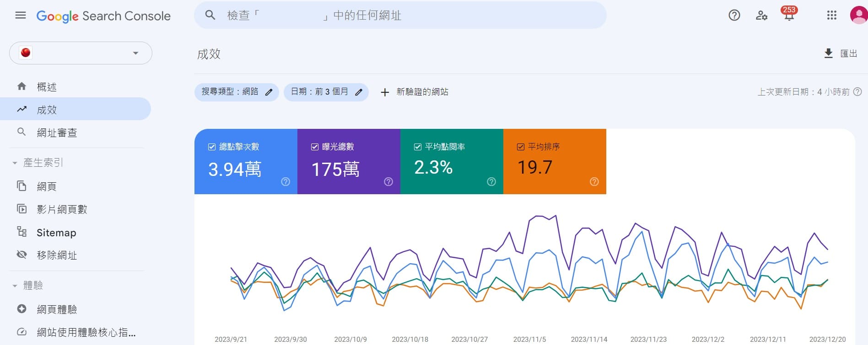Select the blue 3.94萬 clicks card
This screenshot has height=345, width=868.
coord(246,161)
